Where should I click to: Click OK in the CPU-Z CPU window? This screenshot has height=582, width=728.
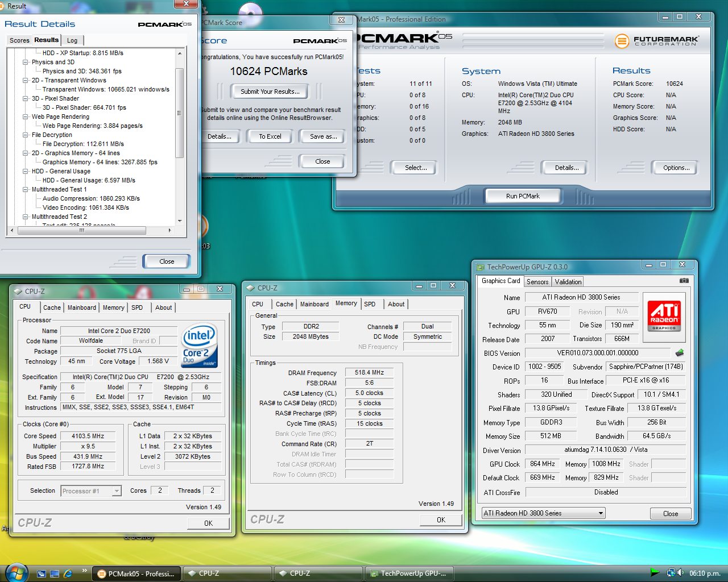tap(208, 523)
